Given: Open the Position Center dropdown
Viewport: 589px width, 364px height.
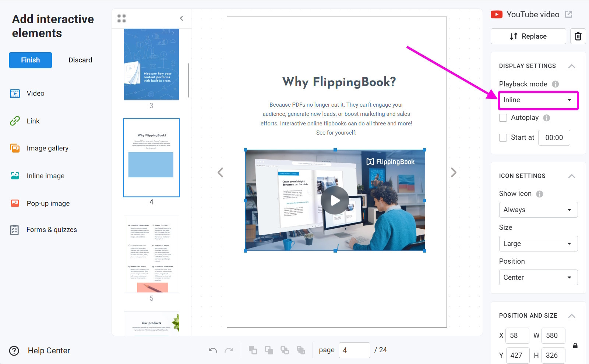Looking at the screenshot, I should tap(538, 278).
